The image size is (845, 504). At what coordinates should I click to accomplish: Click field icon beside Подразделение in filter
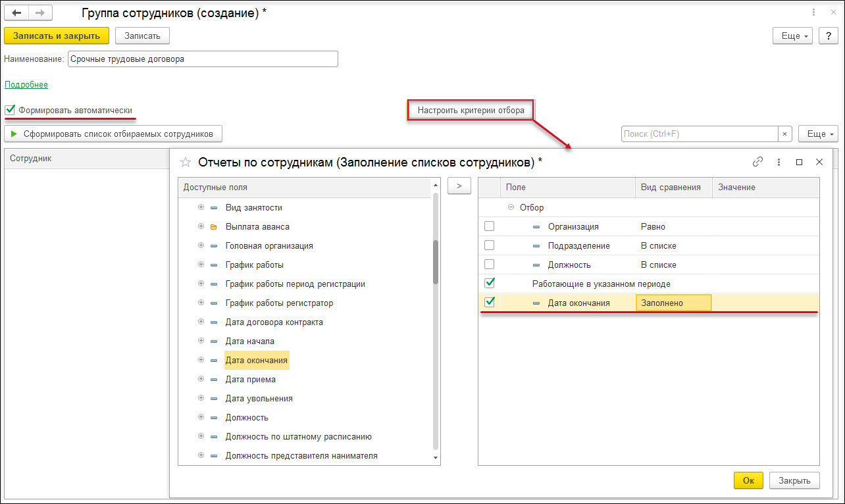(536, 246)
